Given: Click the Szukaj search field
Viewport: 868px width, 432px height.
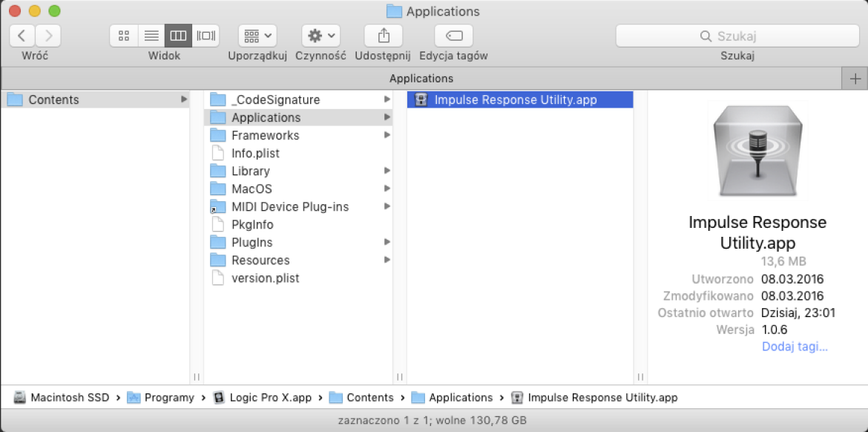Looking at the screenshot, I should (737, 36).
